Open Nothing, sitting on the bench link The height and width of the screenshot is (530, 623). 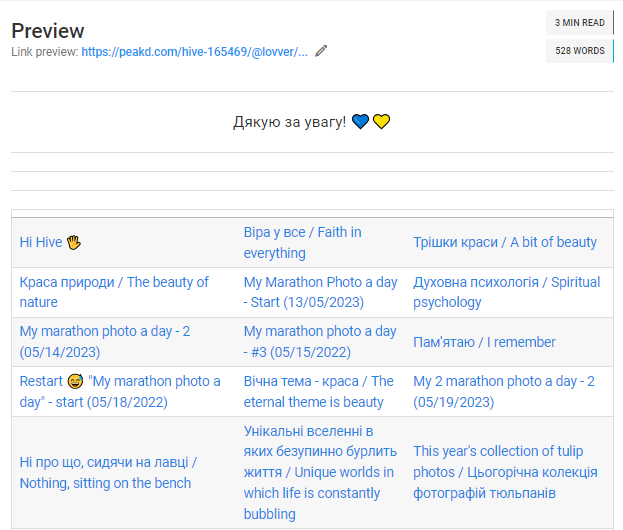pos(108,473)
